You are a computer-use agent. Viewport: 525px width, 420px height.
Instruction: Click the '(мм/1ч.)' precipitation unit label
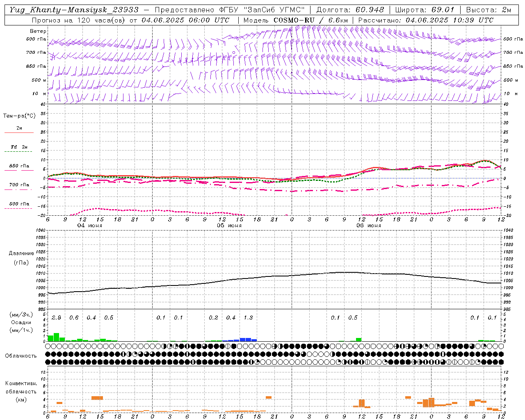click(21, 330)
